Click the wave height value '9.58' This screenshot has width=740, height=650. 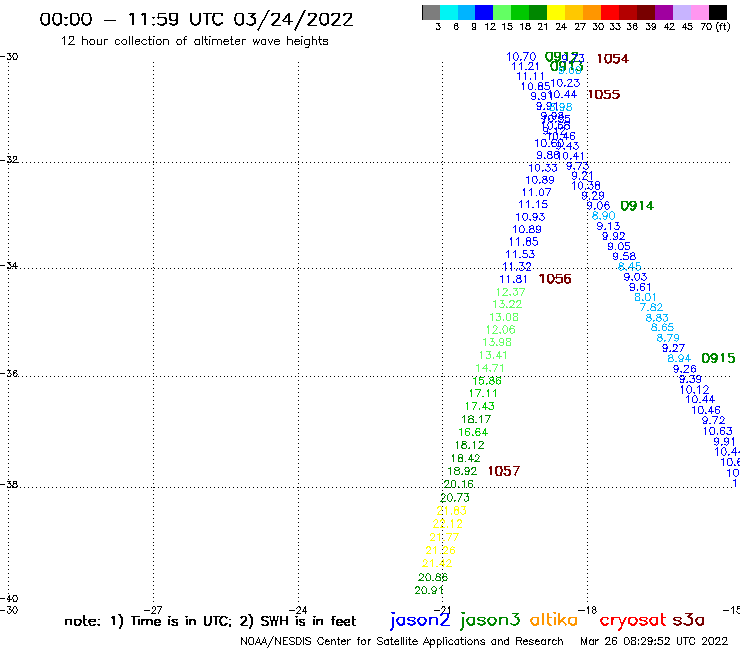pos(624,256)
